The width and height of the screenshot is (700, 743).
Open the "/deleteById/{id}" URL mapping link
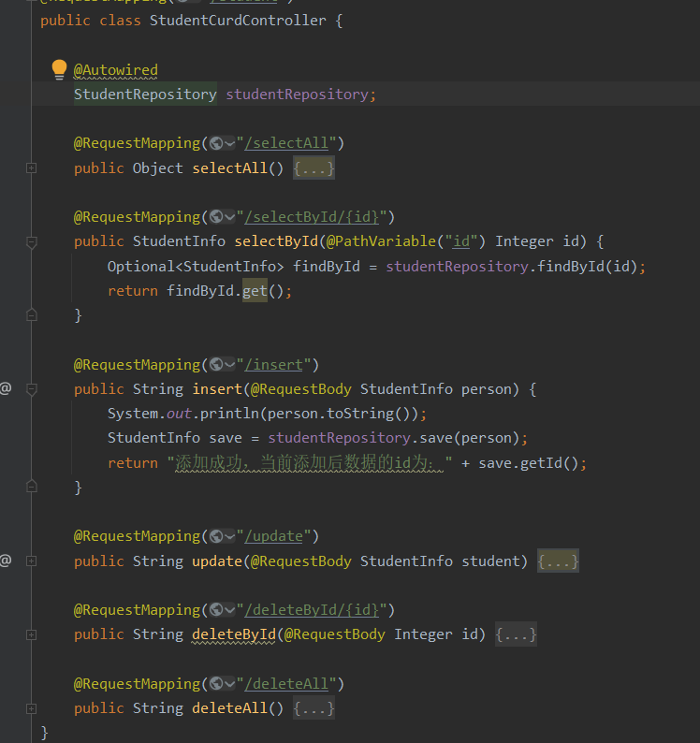pos(312,610)
